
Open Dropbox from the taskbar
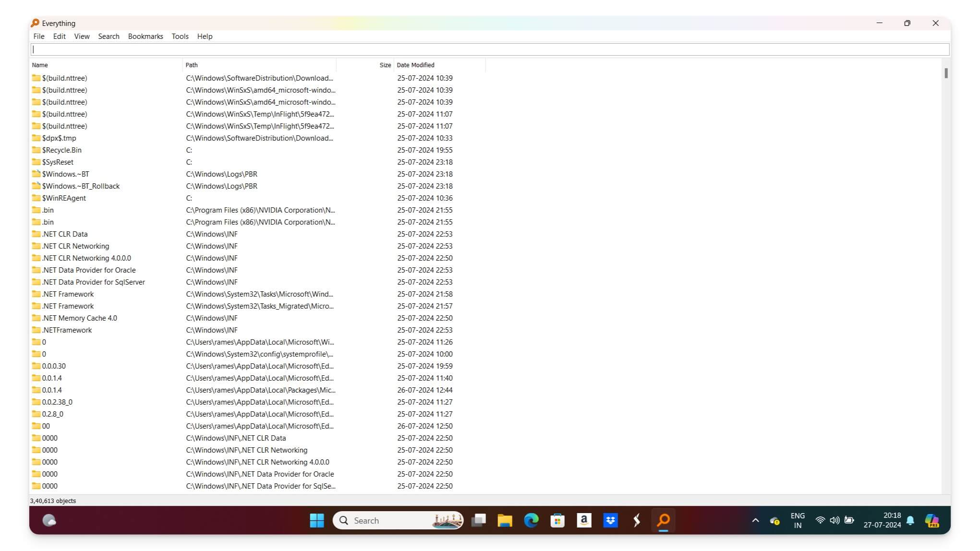point(610,520)
